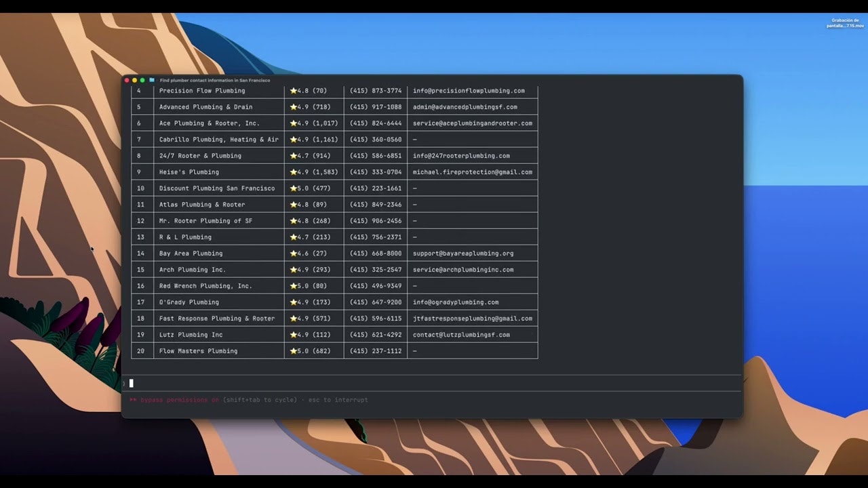Click phone number (415) 223-1661
The width and height of the screenshot is (868, 488).
(x=376, y=188)
